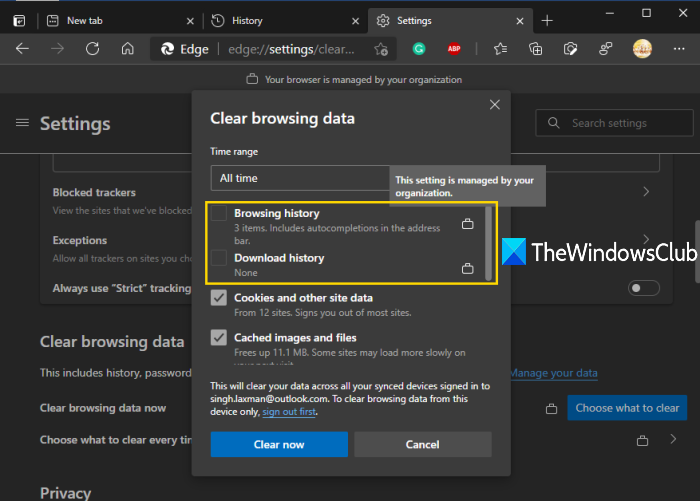Check the Browsing history checkbox
Viewport: 700px width, 501px height.
tap(219, 214)
